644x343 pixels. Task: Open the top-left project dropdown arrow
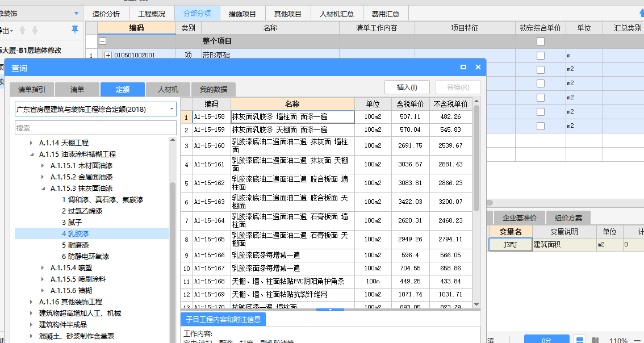coord(76,14)
